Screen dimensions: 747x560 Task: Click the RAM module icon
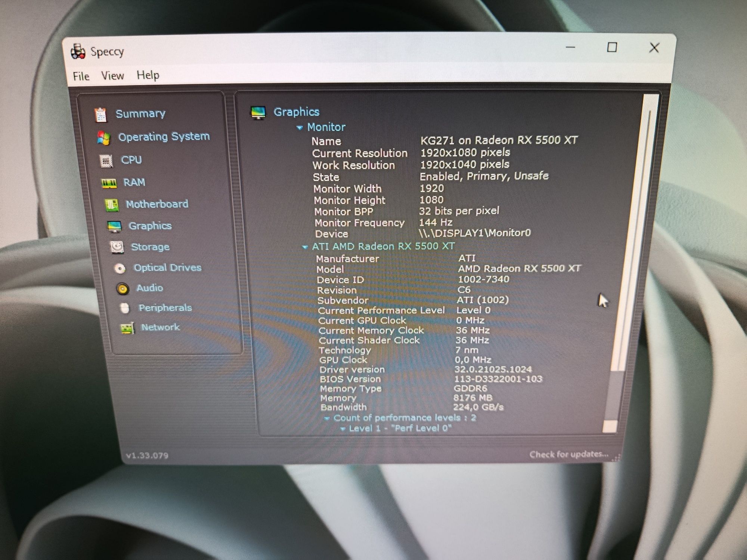click(109, 183)
